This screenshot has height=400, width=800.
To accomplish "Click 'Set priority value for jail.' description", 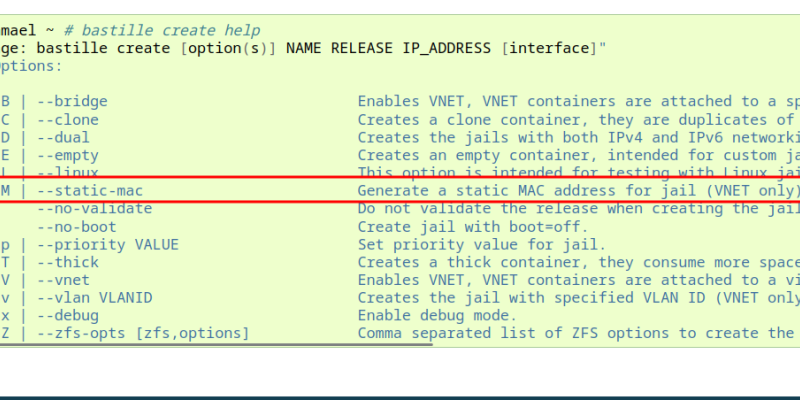I will pos(480,244).
